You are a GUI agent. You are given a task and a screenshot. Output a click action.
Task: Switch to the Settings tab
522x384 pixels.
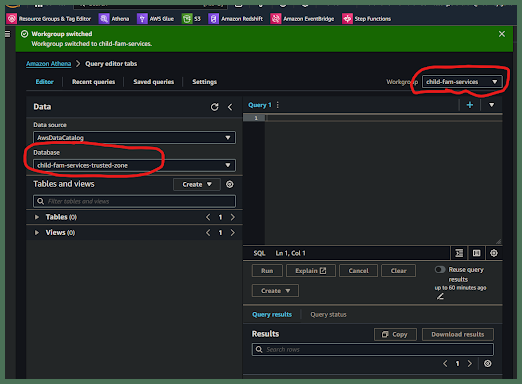[204, 82]
